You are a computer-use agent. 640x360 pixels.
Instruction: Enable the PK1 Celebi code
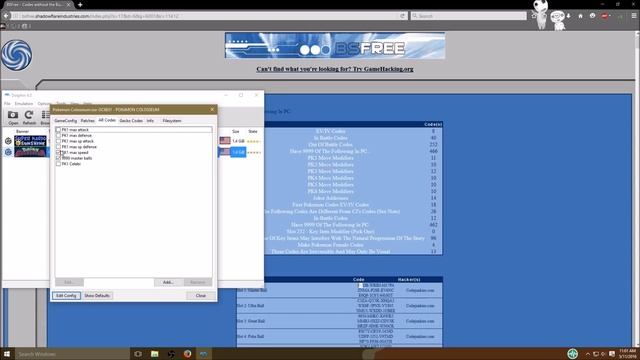pyautogui.click(x=58, y=164)
